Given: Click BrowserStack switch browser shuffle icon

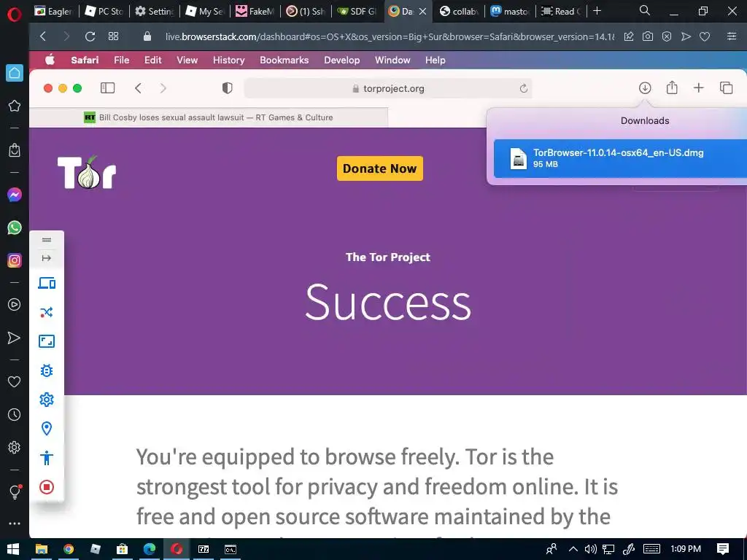Looking at the screenshot, I should pos(46,312).
